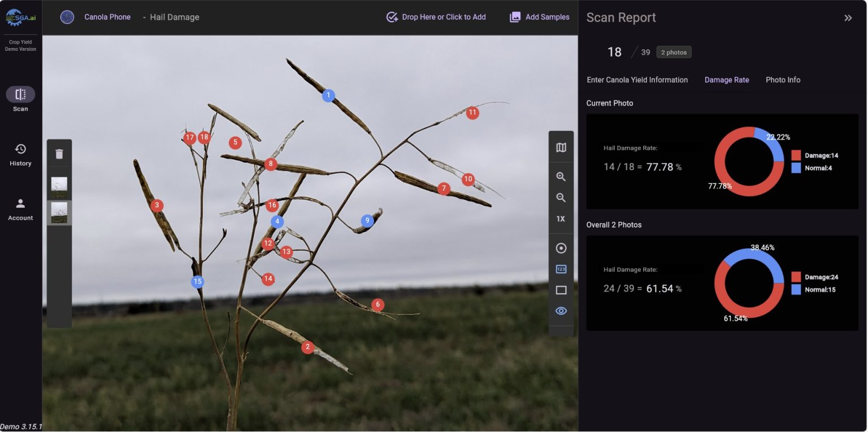The height and width of the screenshot is (432, 868).
Task: Click blue pod marker number 15
Action: tap(197, 282)
